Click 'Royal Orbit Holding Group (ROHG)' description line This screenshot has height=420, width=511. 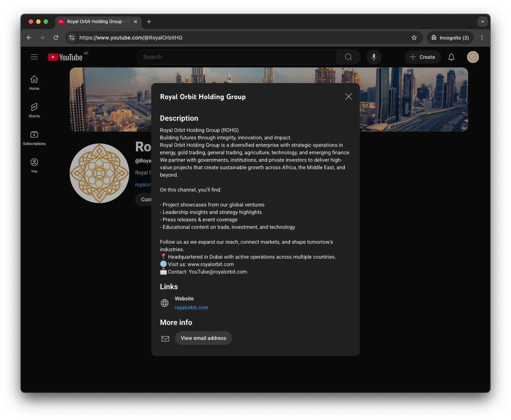199,130
